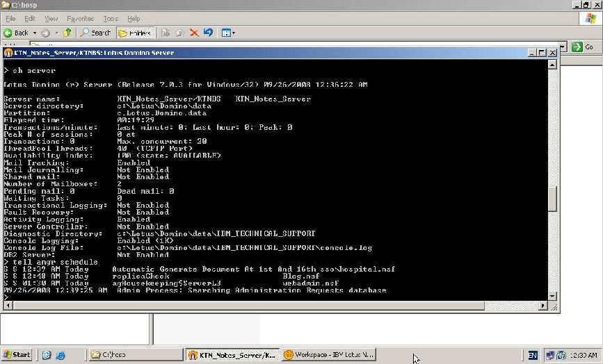Click the 'Elapsed time:' label

(x=34, y=120)
